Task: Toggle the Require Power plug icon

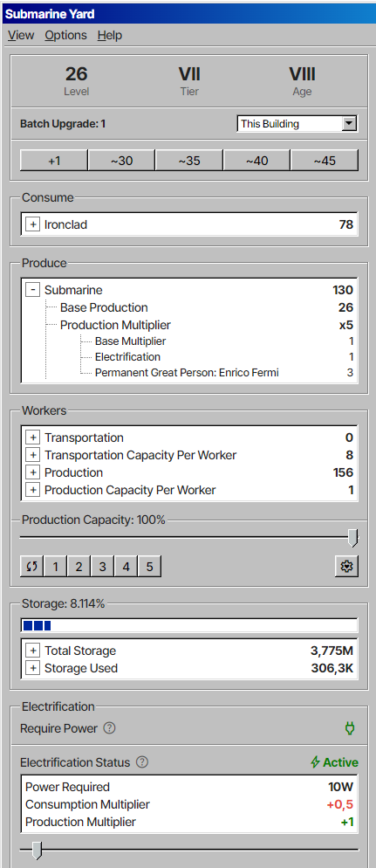Action: pos(350,728)
